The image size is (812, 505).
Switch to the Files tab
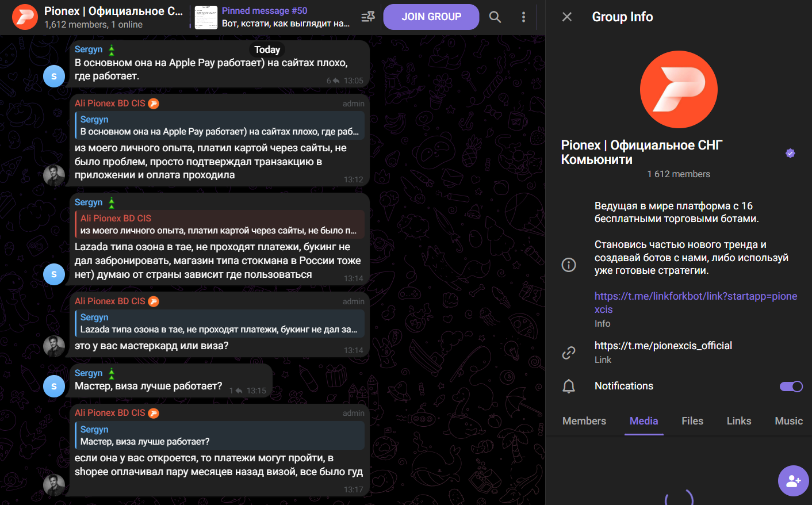point(692,421)
